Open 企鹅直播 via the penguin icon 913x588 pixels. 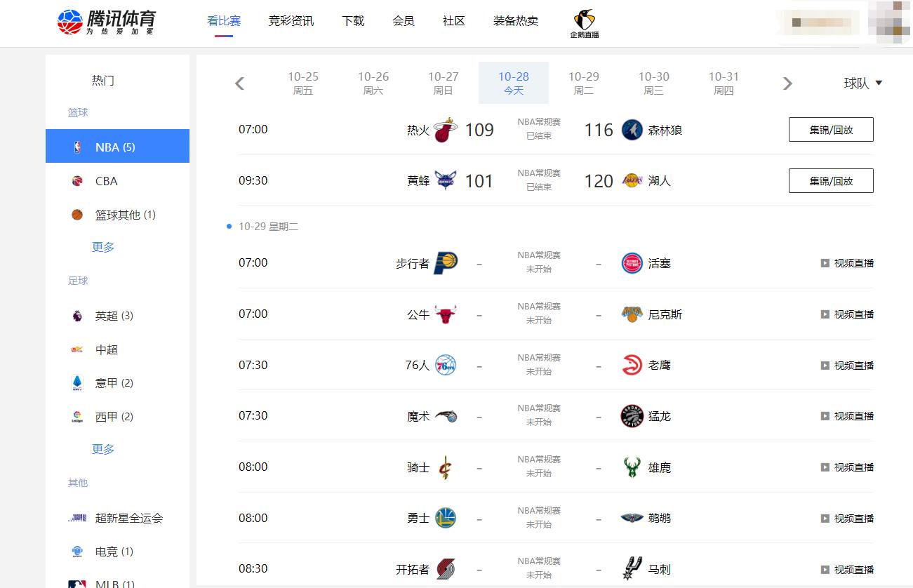(584, 20)
